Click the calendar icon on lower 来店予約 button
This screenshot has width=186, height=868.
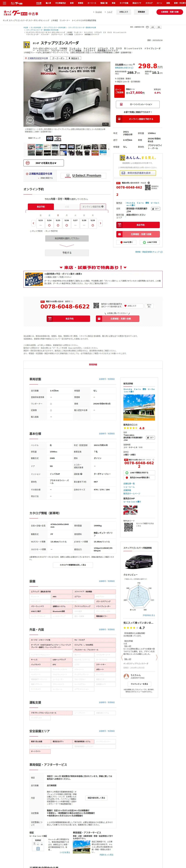(50, 319)
